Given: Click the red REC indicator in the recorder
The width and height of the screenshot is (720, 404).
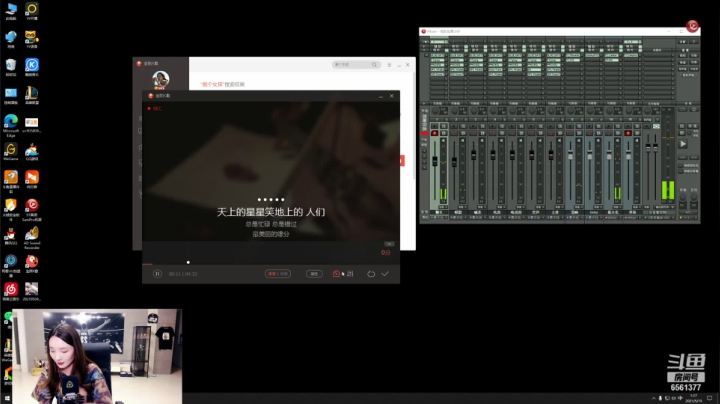Looking at the screenshot, I should [x=154, y=109].
